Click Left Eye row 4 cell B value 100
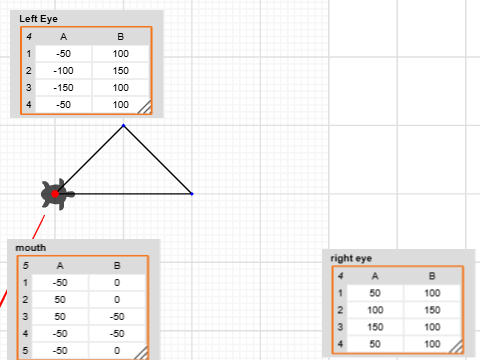 [121, 105]
